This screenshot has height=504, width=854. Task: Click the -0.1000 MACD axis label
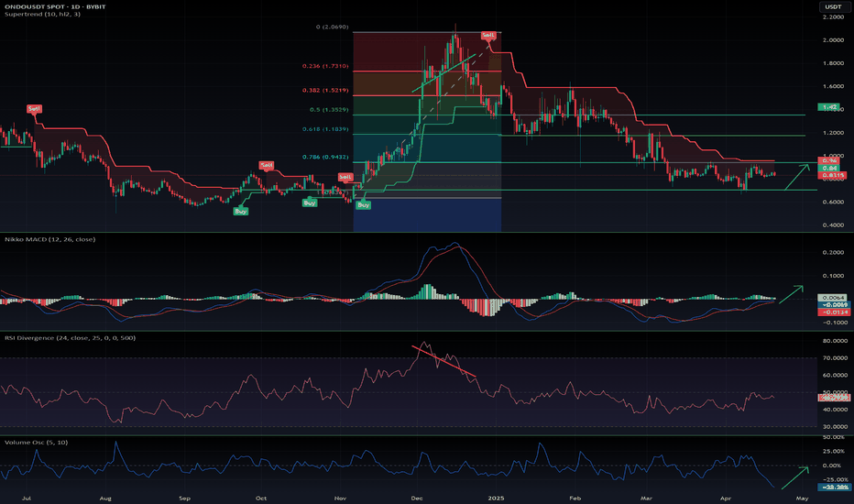833,323
